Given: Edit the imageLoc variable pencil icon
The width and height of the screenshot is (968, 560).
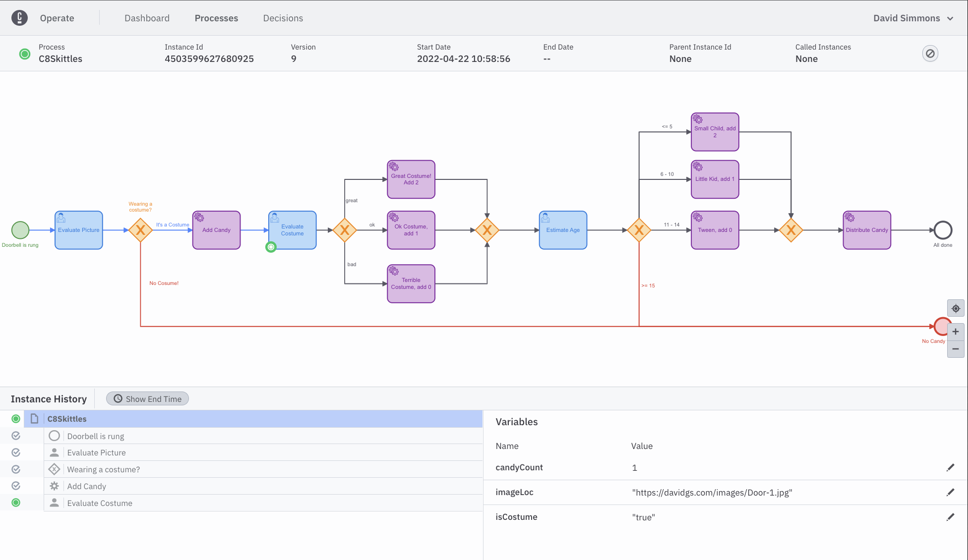Looking at the screenshot, I should pos(950,492).
